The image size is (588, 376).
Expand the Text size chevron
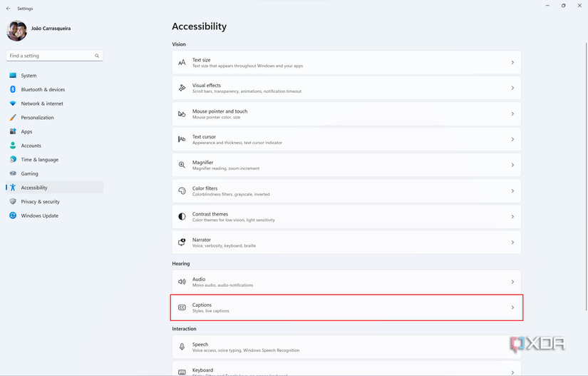point(512,63)
